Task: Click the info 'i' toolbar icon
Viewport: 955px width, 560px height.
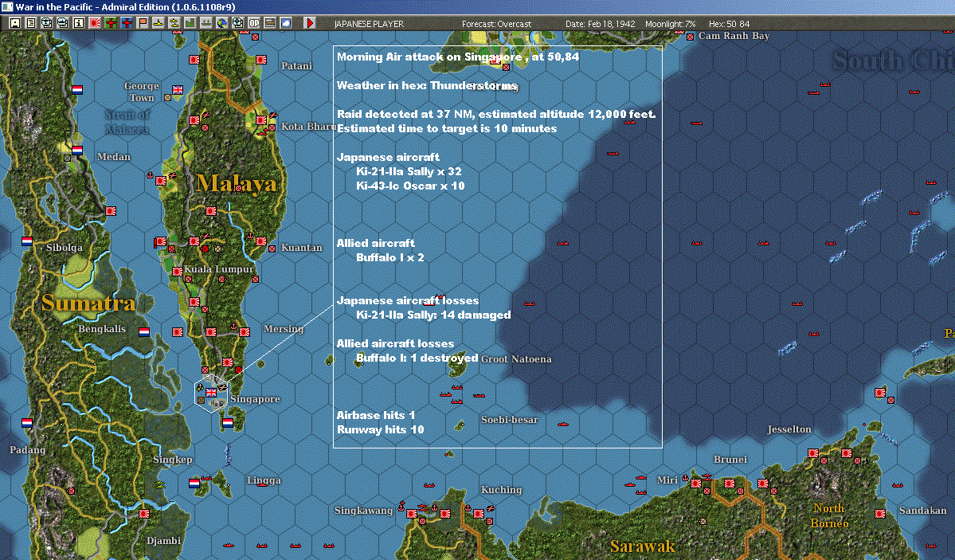Action: [79, 23]
